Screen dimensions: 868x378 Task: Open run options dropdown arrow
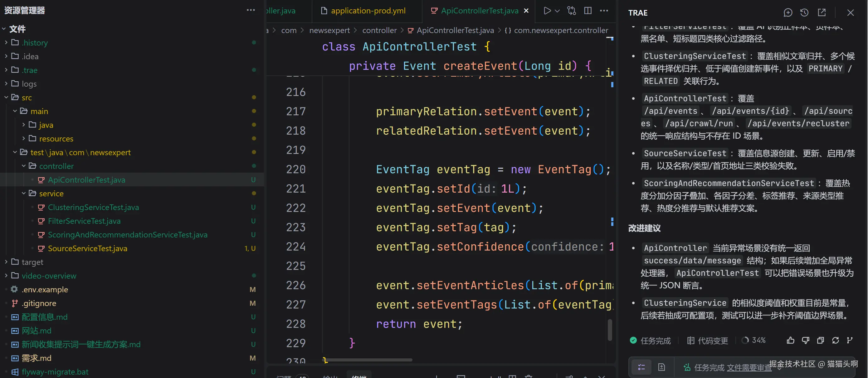point(557,11)
